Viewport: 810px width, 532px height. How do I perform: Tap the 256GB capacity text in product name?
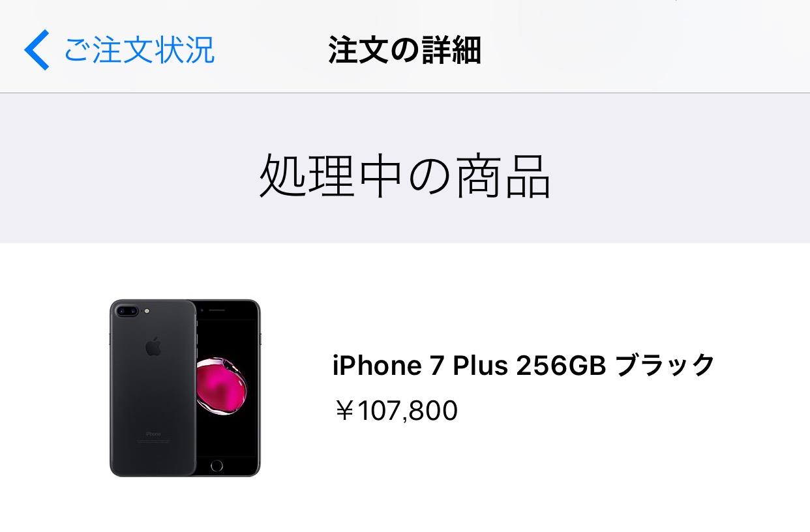tap(561, 366)
